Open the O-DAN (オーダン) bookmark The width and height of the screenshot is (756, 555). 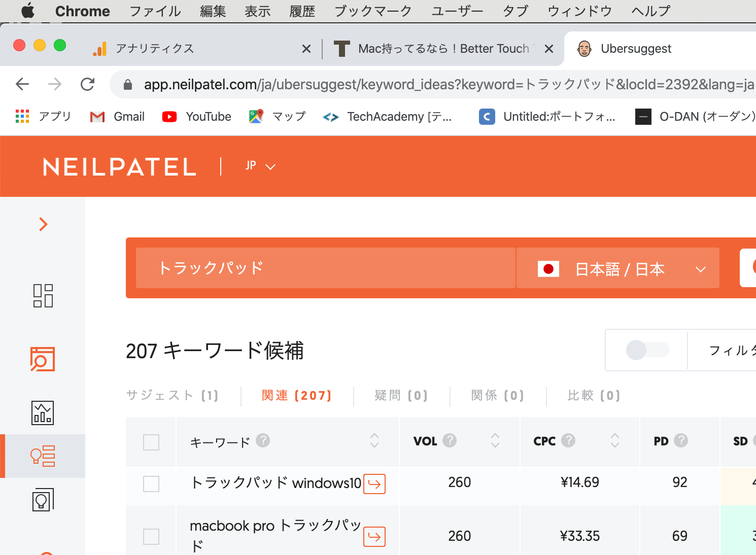[695, 117]
